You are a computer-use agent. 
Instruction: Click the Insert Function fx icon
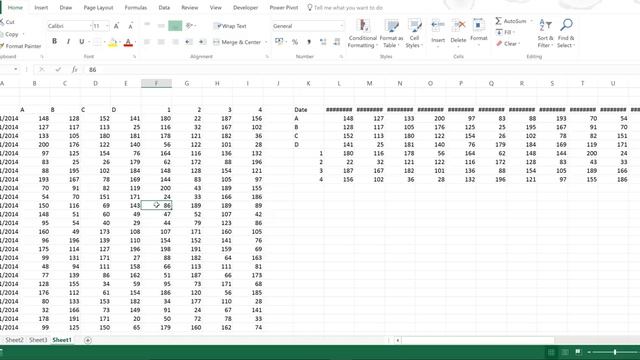(74, 69)
